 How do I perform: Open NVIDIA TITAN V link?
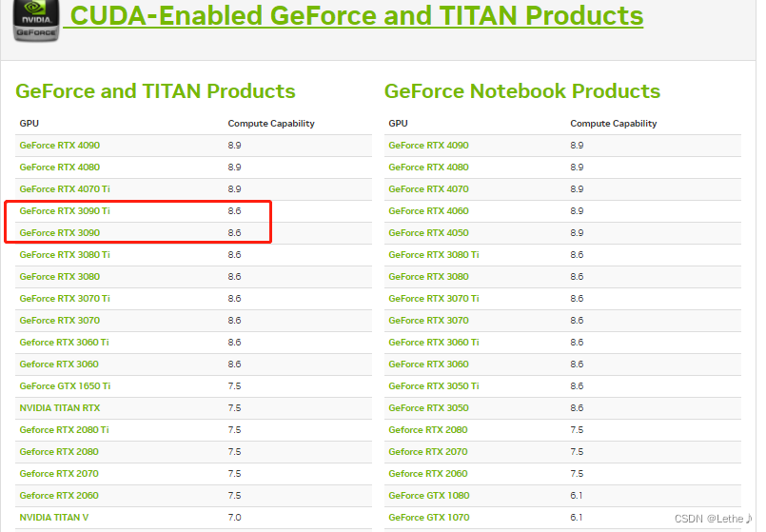(53, 518)
